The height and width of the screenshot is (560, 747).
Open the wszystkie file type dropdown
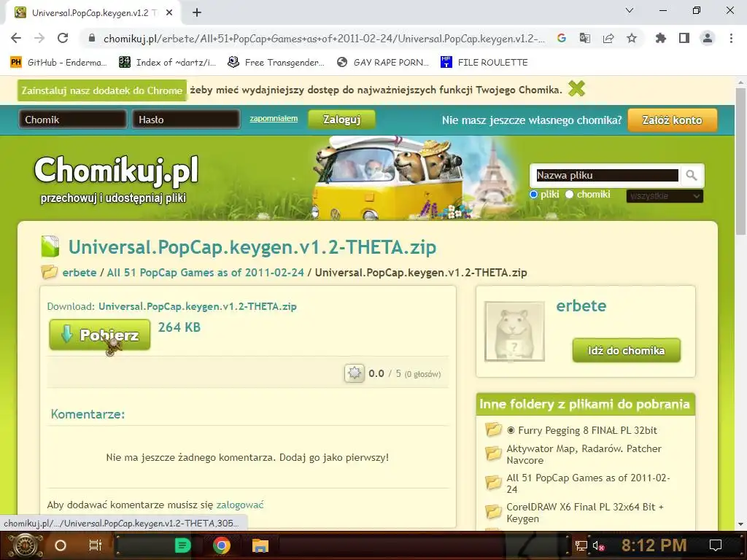coord(665,195)
